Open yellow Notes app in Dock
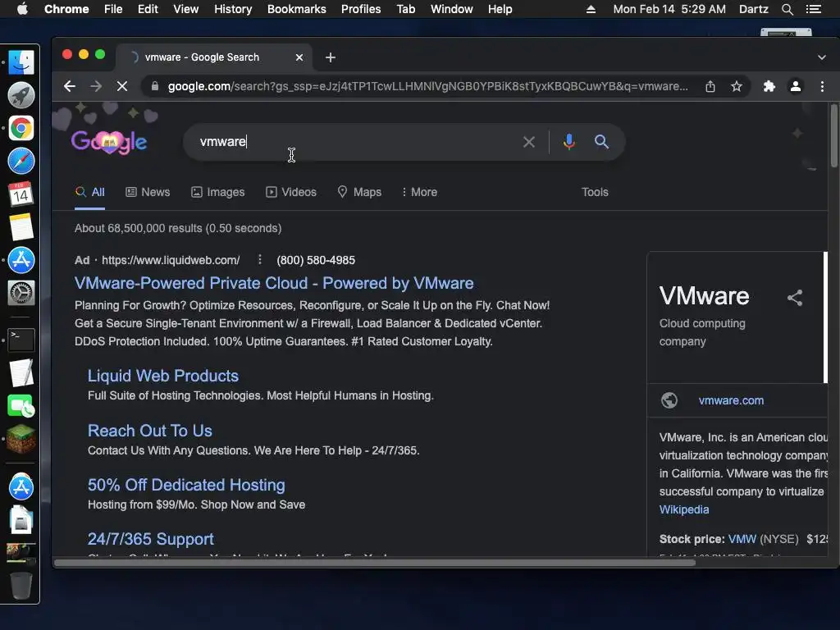 pos(21,227)
